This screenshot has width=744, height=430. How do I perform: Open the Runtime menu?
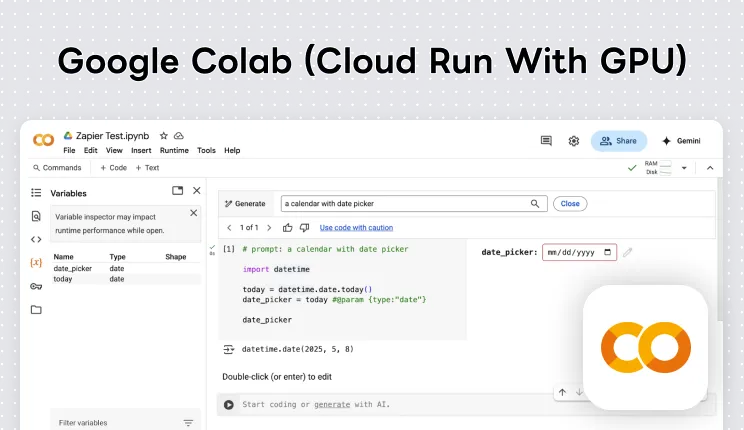174,150
